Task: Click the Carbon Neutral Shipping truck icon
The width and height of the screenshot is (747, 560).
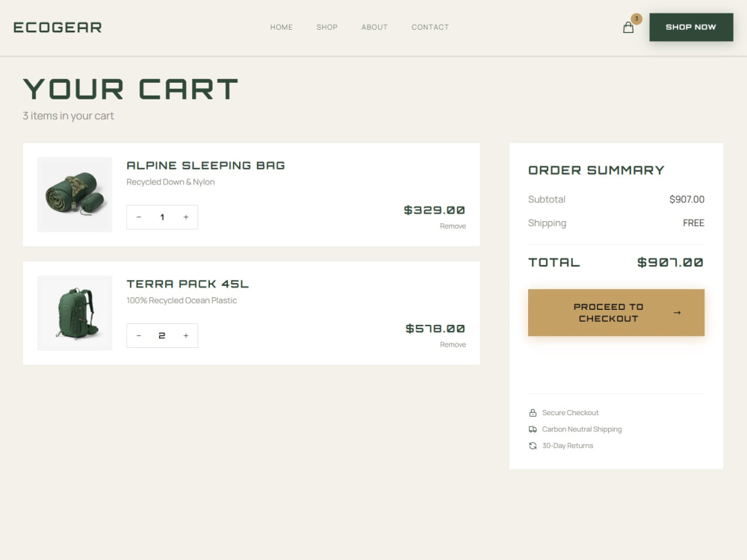Action: click(x=533, y=429)
